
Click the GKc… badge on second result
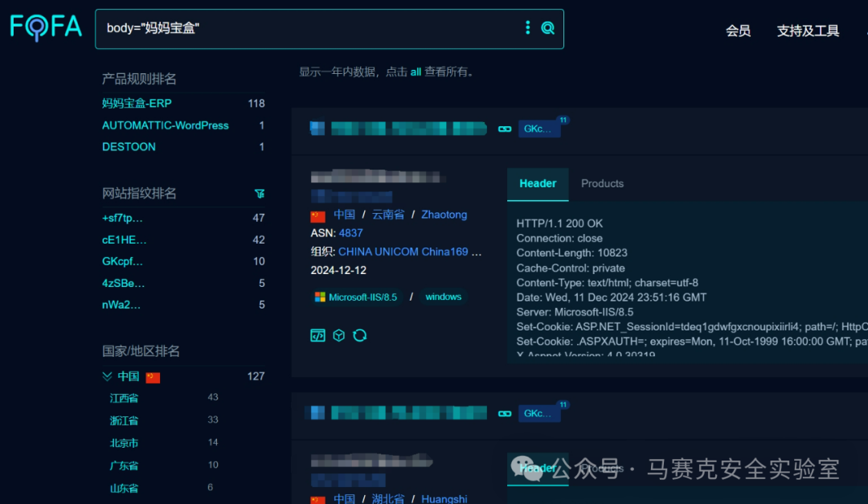539,414
